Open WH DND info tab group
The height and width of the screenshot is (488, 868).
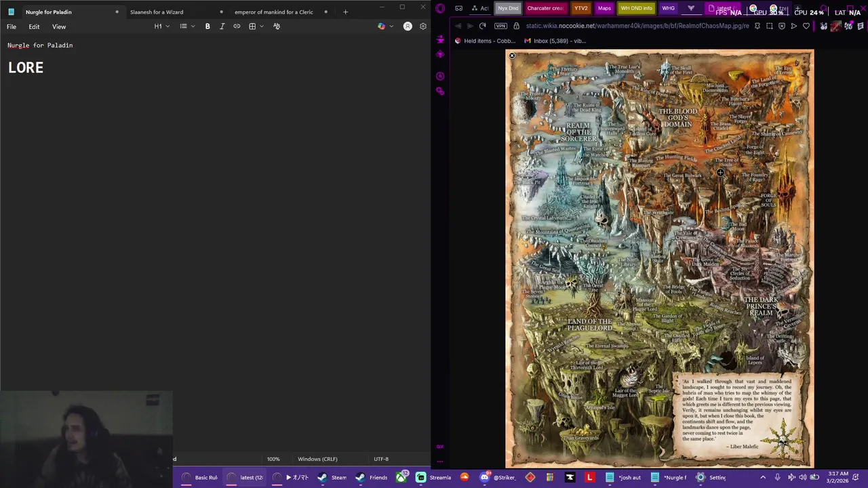coord(636,8)
